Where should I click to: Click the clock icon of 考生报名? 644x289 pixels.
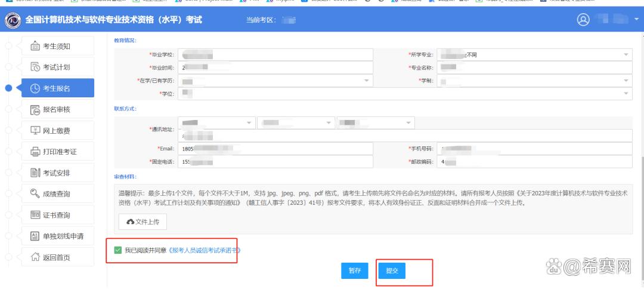coord(35,88)
